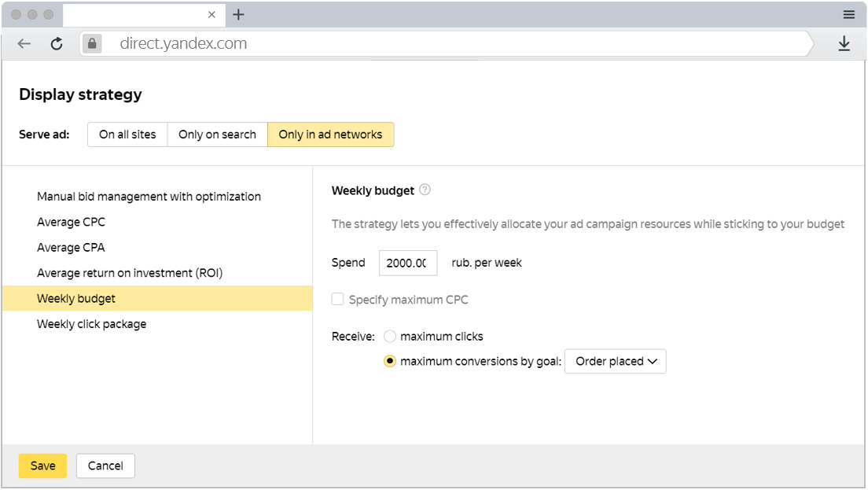
Task: Open the hamburger browser menu
Action: (849, 14)
